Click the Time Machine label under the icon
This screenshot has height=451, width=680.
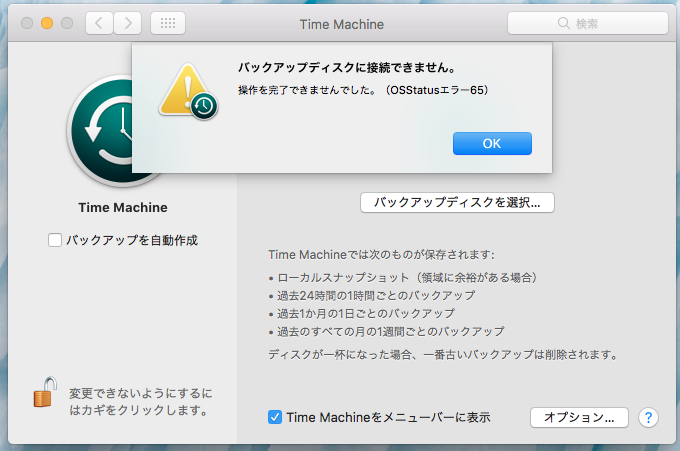coord(123,207)
